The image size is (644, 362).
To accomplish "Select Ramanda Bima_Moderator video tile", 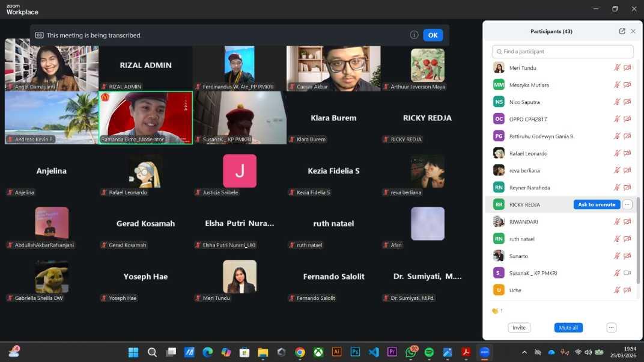I will [x=145, y=117].
